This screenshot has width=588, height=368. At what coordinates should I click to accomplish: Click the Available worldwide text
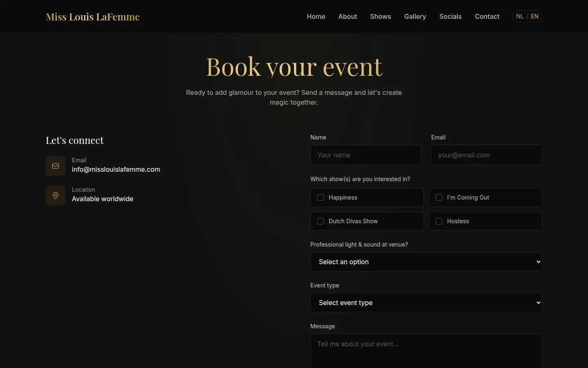click(102, 199)
